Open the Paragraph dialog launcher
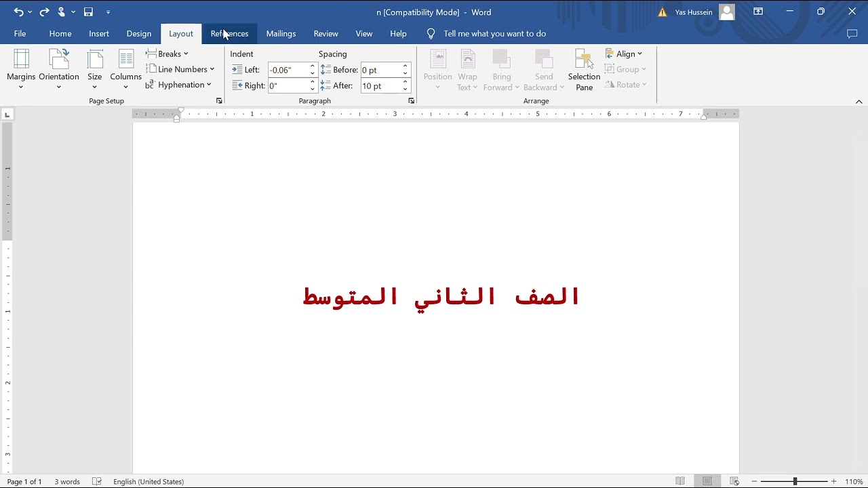This screenshot has height=488, width=868. click(x=412, y=101)
